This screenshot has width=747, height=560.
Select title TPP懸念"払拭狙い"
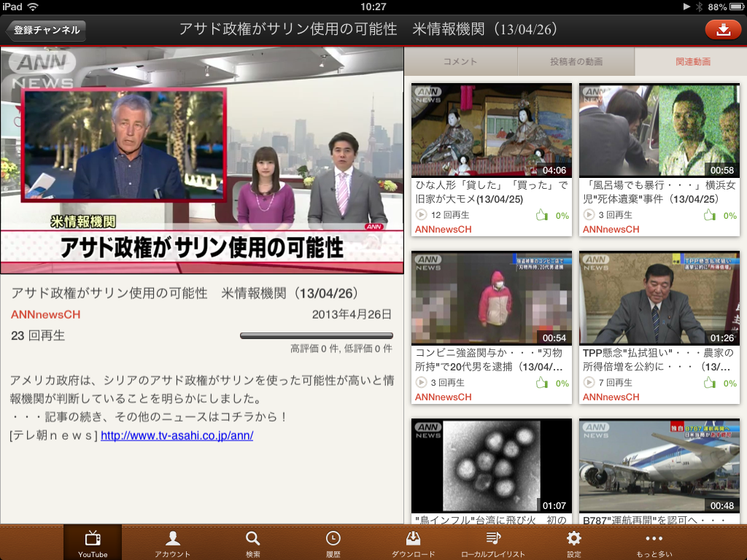(x=659, y=359)
